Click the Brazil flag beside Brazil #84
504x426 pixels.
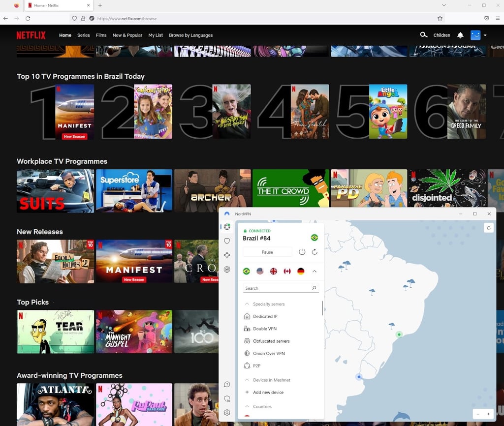(x=315, y=238)
